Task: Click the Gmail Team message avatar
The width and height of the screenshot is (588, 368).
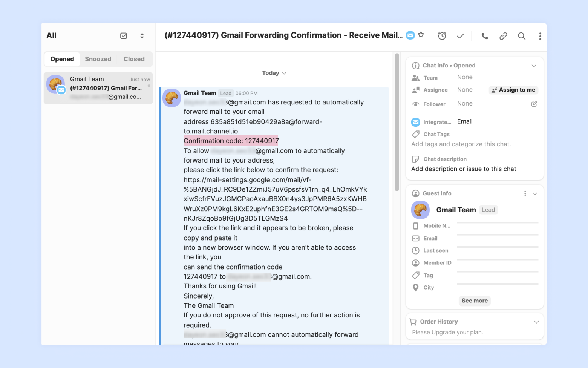Action: tap(171, 98)
